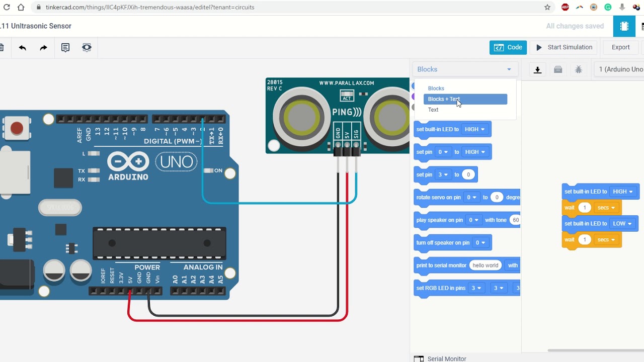Click the servo degrees value field
The height and width of the screenshot is (362, 644).
(x=497, y=197)
